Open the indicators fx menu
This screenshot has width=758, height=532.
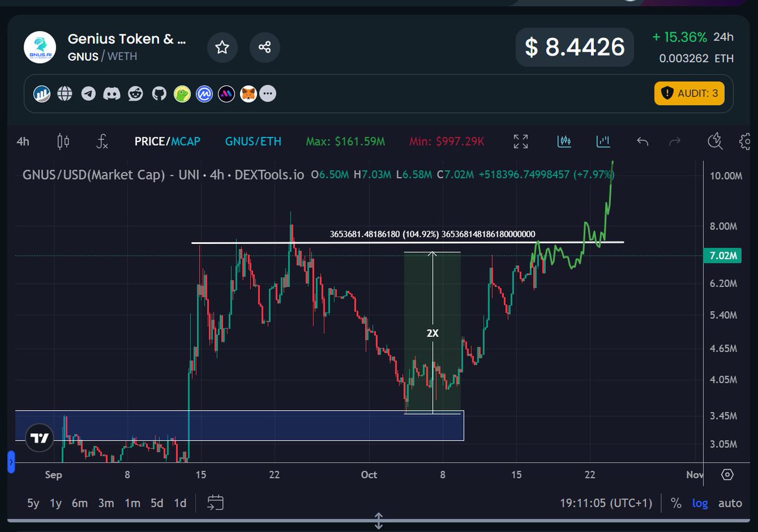coord(101,142)
